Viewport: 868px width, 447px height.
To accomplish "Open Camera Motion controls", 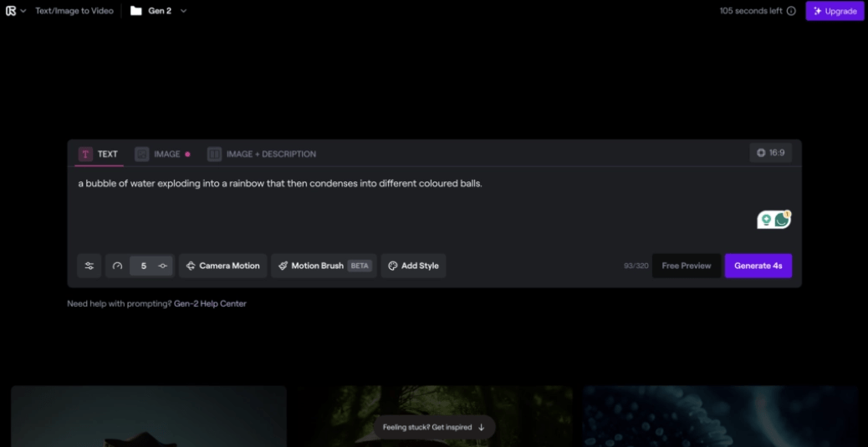I will 222,266.
